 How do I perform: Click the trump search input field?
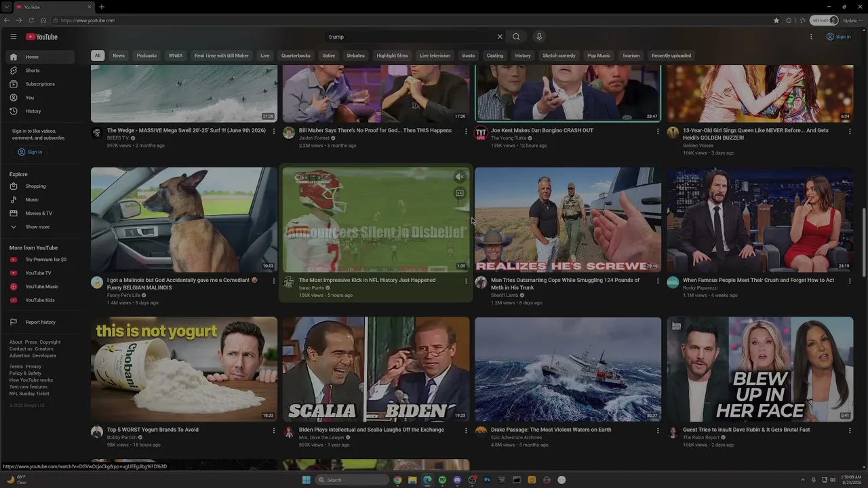[x=412, y=37]
